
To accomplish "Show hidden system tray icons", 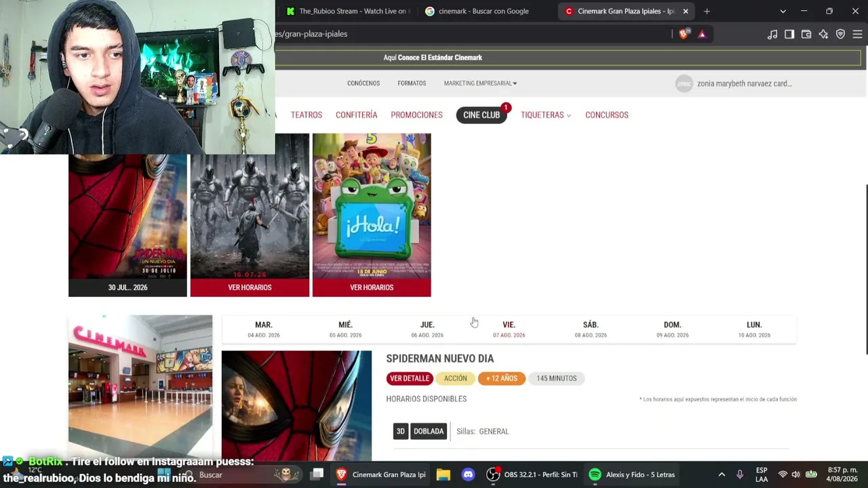I will click(722, 474).
